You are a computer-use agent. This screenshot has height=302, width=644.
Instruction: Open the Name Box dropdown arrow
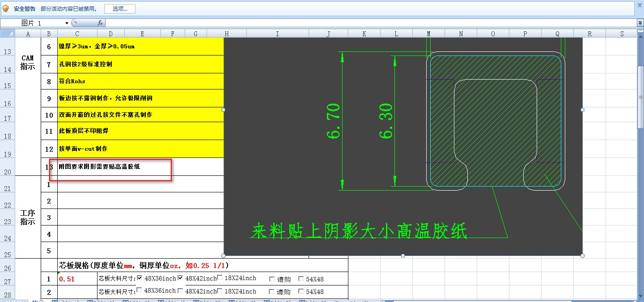[67, 23]
